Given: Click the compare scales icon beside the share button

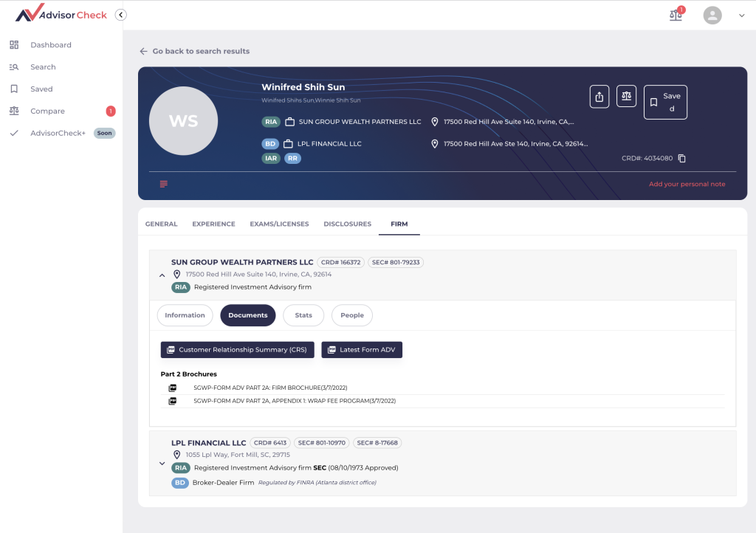Looking at the screenshot, I should (x=626, y=96).
